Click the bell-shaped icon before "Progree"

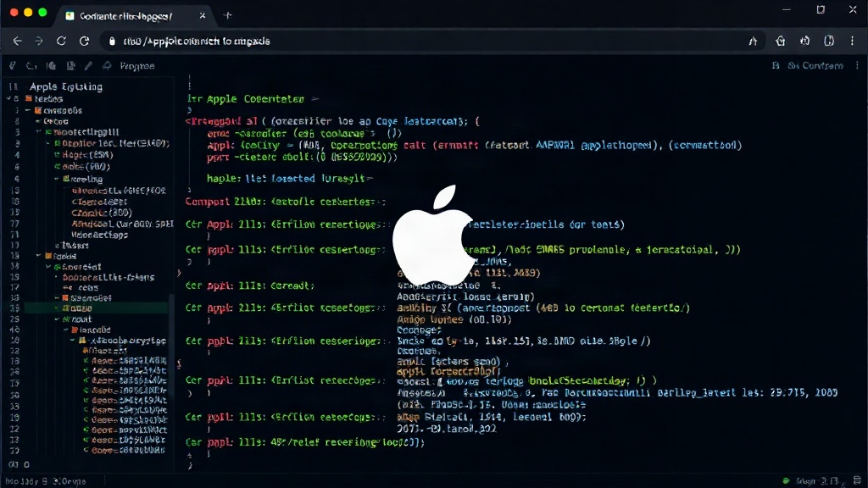click(106, 66)
